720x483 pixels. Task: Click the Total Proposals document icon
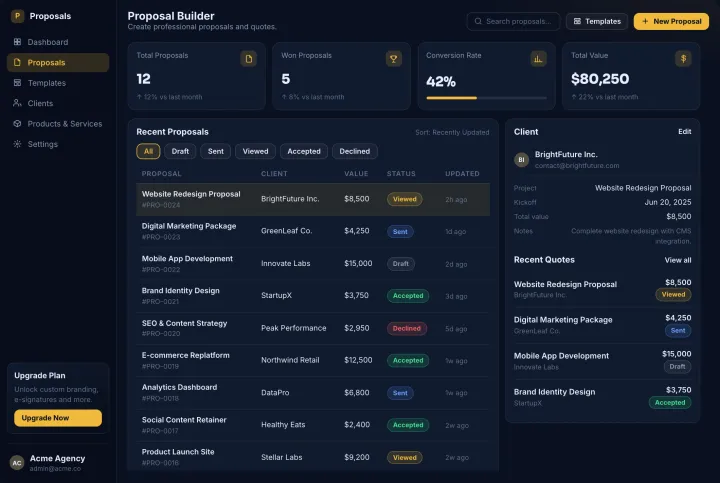pos(248,59)
